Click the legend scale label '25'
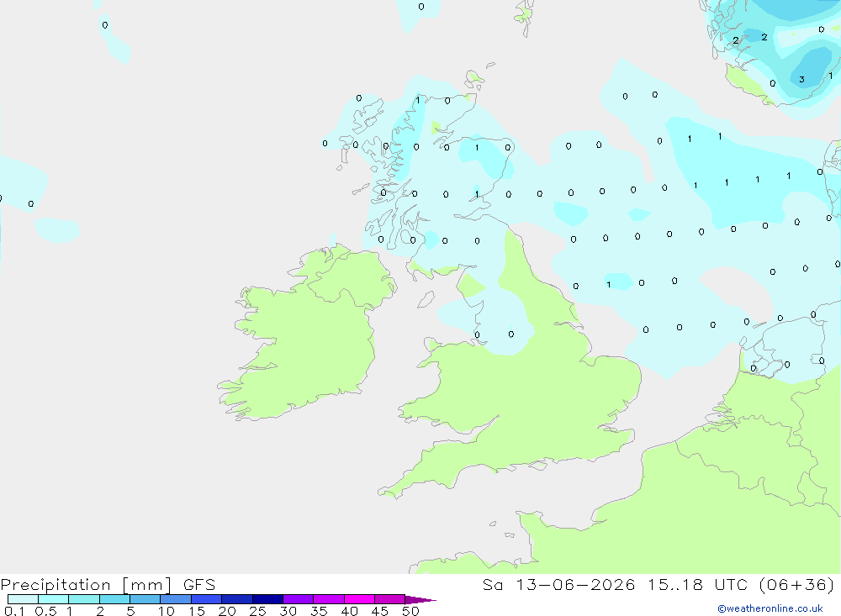Image resolution: width=841 pixels, height=616 pixels. coord(257,611)
